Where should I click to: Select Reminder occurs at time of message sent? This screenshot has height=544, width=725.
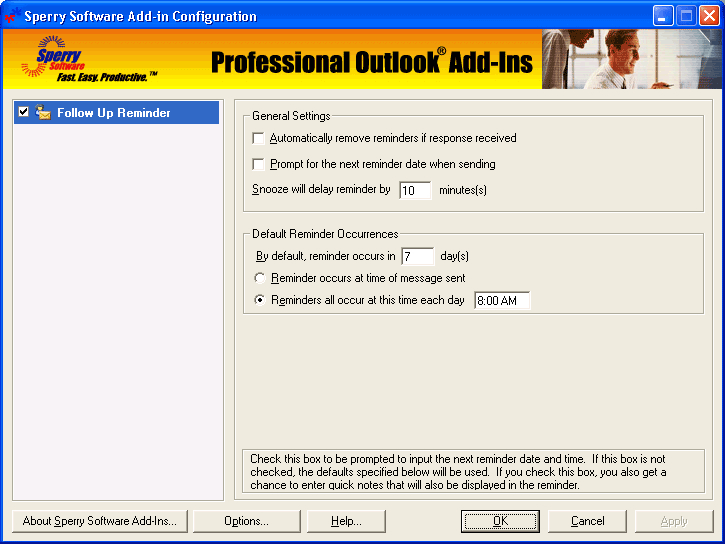coord(260,278)
